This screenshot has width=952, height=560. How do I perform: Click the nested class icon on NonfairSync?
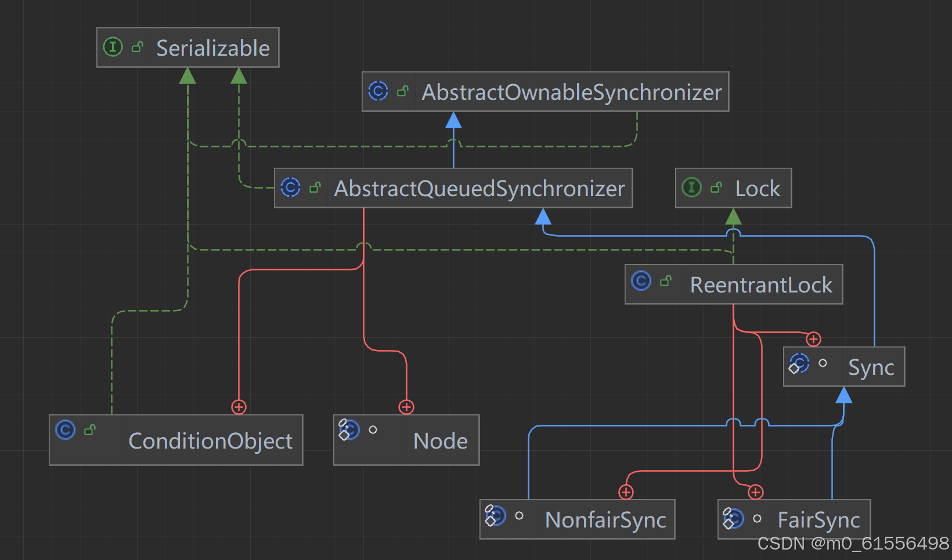pyautogui.click(x=496, y=515)
